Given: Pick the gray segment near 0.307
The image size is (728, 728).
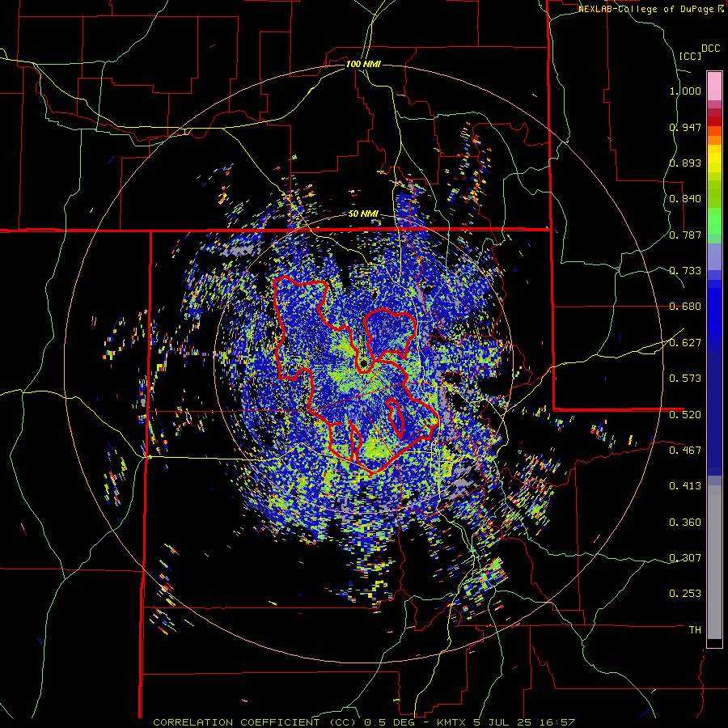Looking at the screenshot, I should [714, 562].
